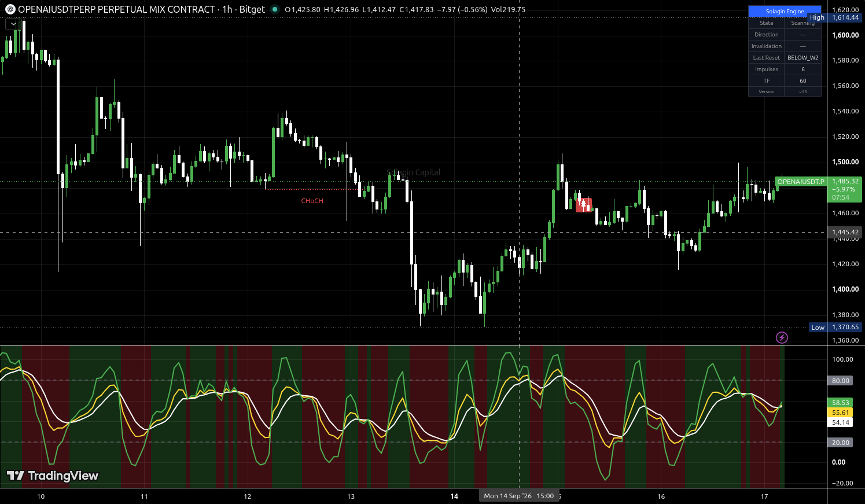Screen dimensions: 865x504
Task: Click the 1,500.00 price scale value
Action: [845, 162]
